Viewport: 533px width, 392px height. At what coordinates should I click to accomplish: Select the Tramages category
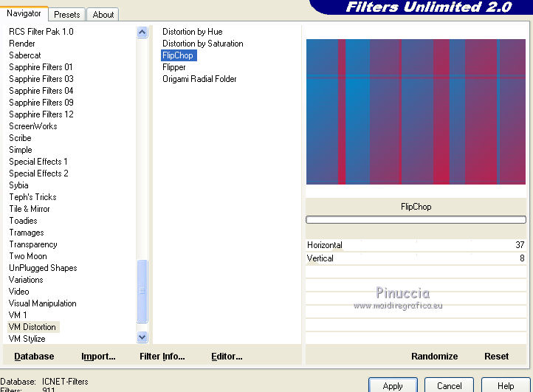pos(27,233)
